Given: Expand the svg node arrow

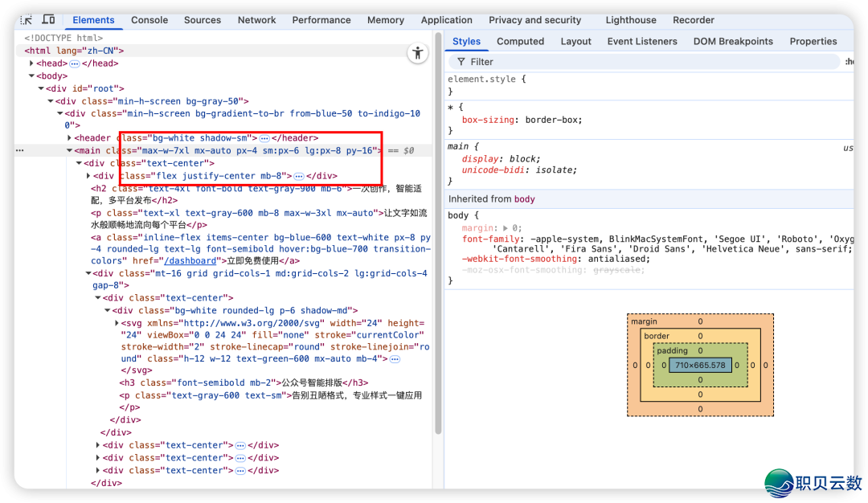Looking at the screenshot, I should (117, 323).
